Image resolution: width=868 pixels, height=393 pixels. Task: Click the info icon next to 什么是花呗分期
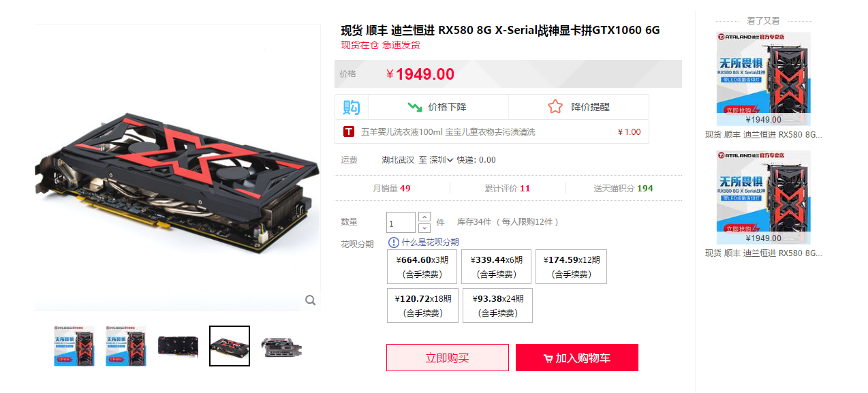click(x=394, y=242)
